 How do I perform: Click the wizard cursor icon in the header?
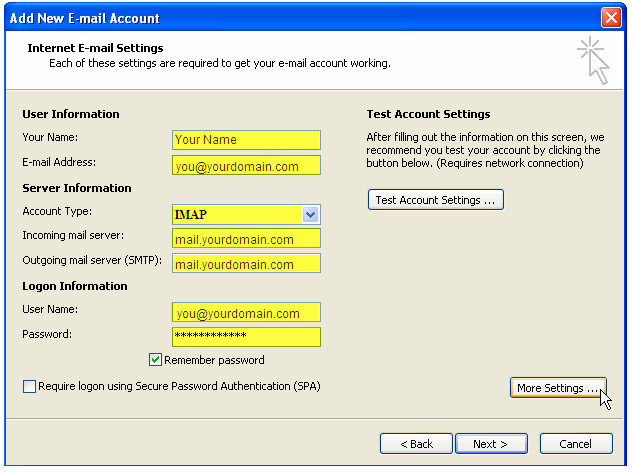click(593, 60)
